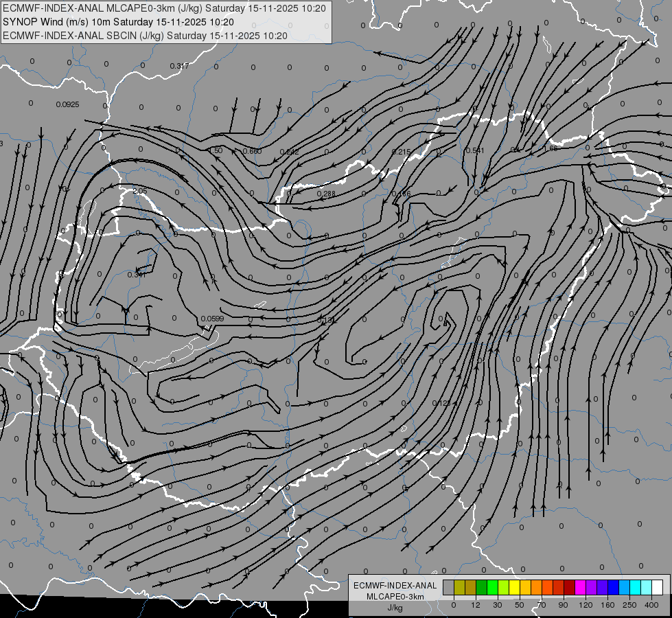Click the legend tick label 30
672x618 pixels.
pos(498,605)
